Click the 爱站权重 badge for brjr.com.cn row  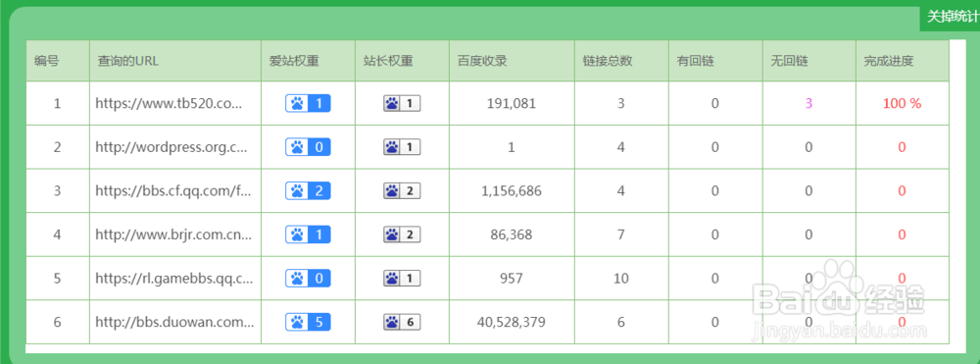(x=308, y=234)
